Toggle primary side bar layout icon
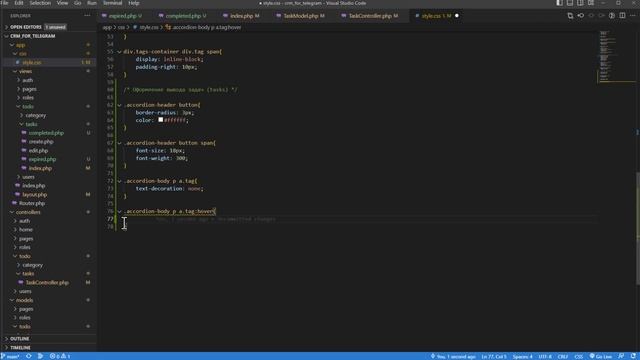This screenshot has height=360, width=640. point(559,3)
